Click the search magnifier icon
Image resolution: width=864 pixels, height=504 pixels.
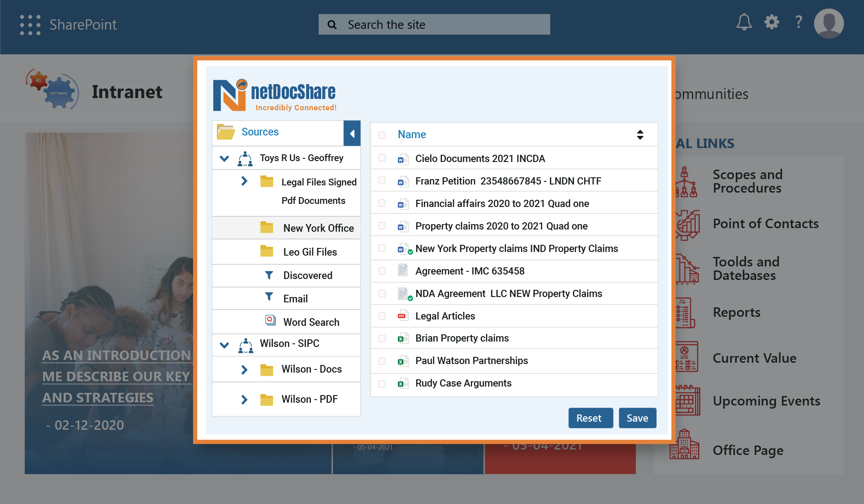[x=332, y=25]
